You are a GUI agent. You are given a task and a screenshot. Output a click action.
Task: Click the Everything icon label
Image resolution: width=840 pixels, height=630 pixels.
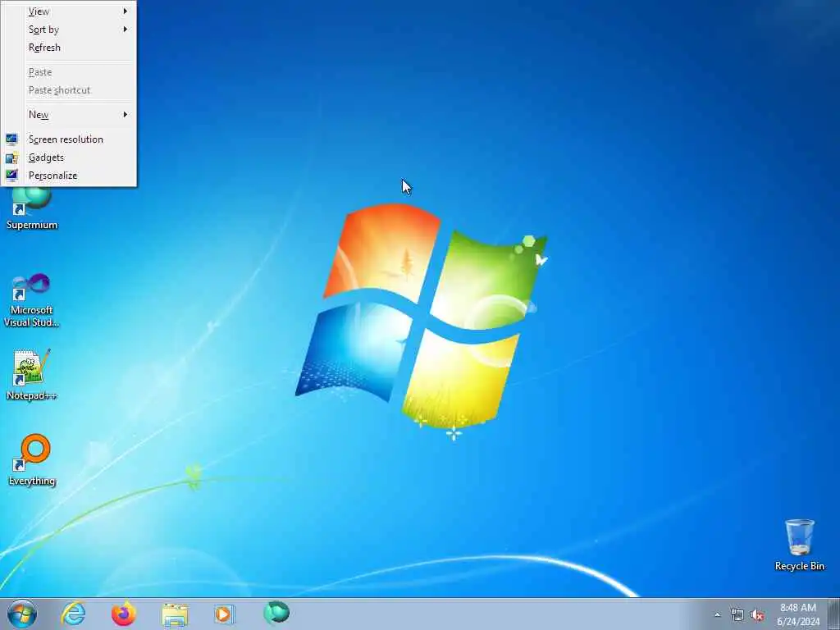pos(32,481)
